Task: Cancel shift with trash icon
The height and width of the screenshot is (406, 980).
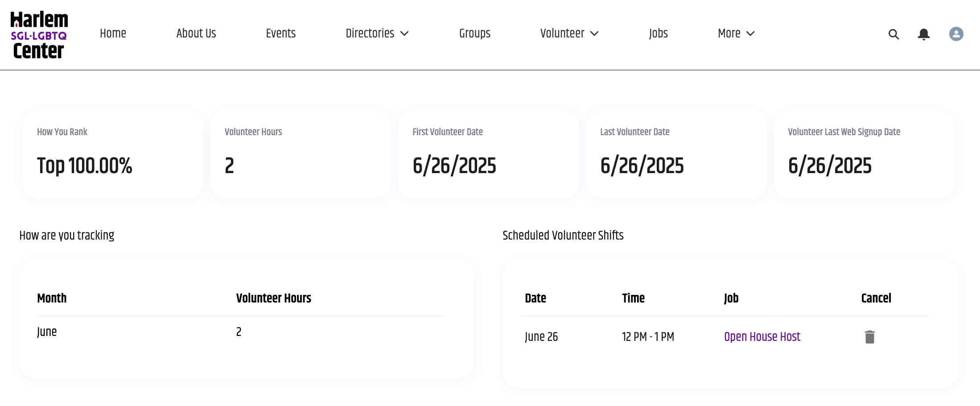Action: (x=869, y=337)
